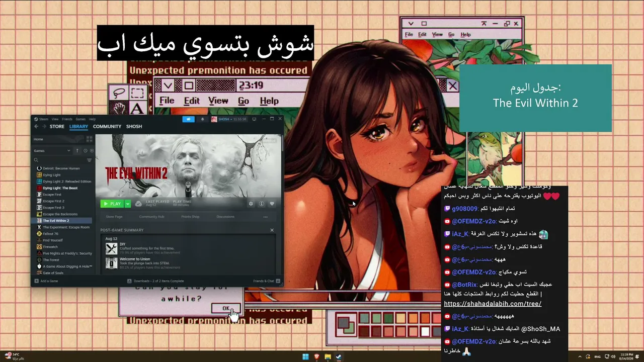Open the Community Hub link
Viewport: 644px width, 362px height.
pyautogui.click(x=152, y=217)
